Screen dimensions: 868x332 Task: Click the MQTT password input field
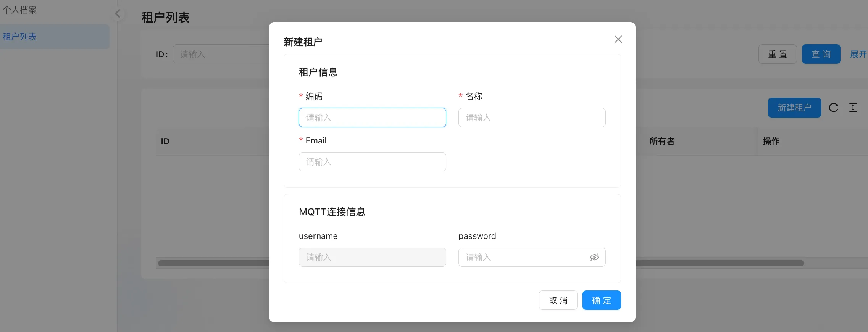[523, 258]
